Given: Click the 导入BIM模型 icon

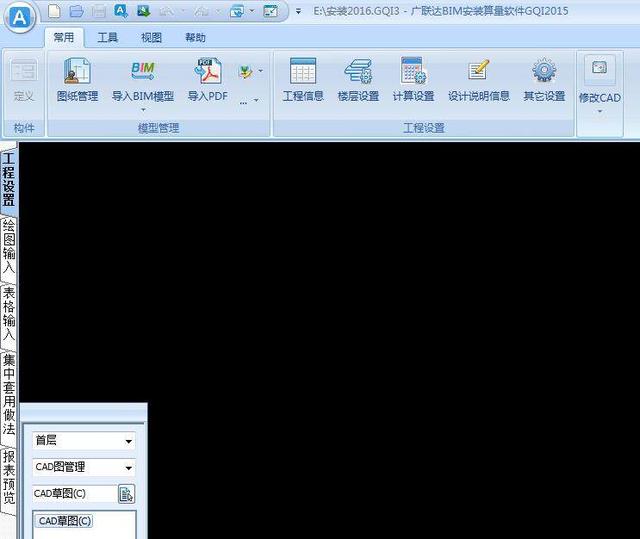Looking at the screenshot, I should pyautogui.click(x=143, y=80).
